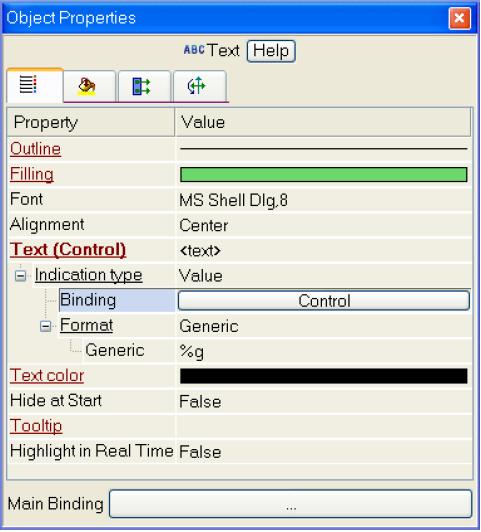The image size is (481, 532).
Task: Pick the green Filling color swatch
Action: (324, 174)
